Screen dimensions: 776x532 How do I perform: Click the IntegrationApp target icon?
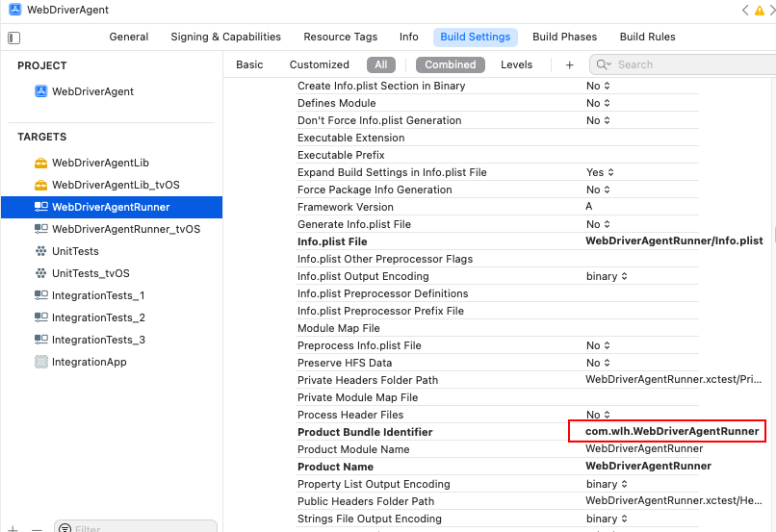pos(40,362)
